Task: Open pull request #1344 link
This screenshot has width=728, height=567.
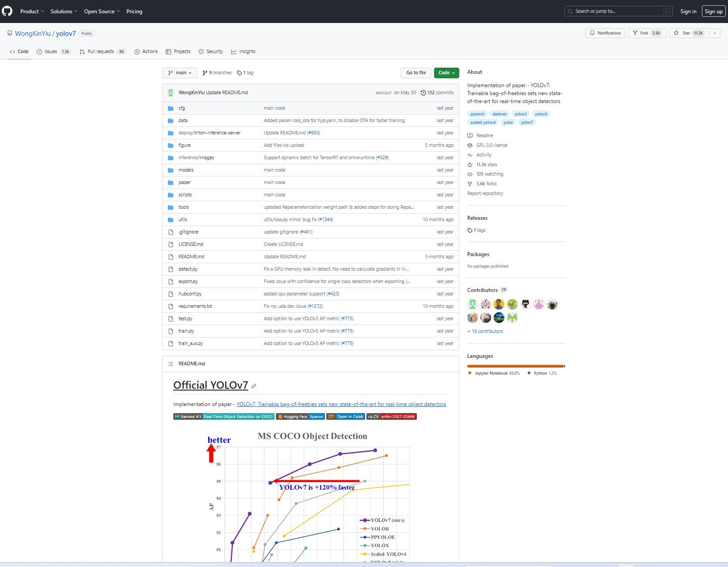Action: click(325, 220)
